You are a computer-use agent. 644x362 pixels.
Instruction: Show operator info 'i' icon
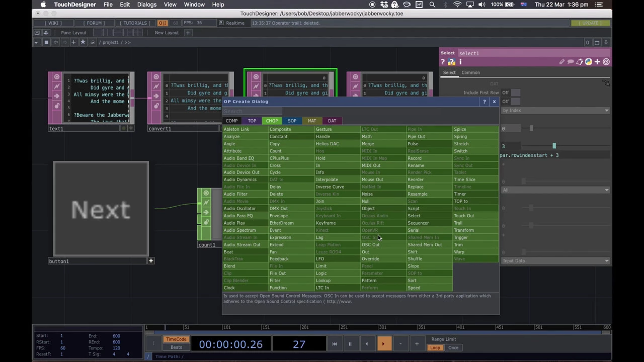coord(460,62)
